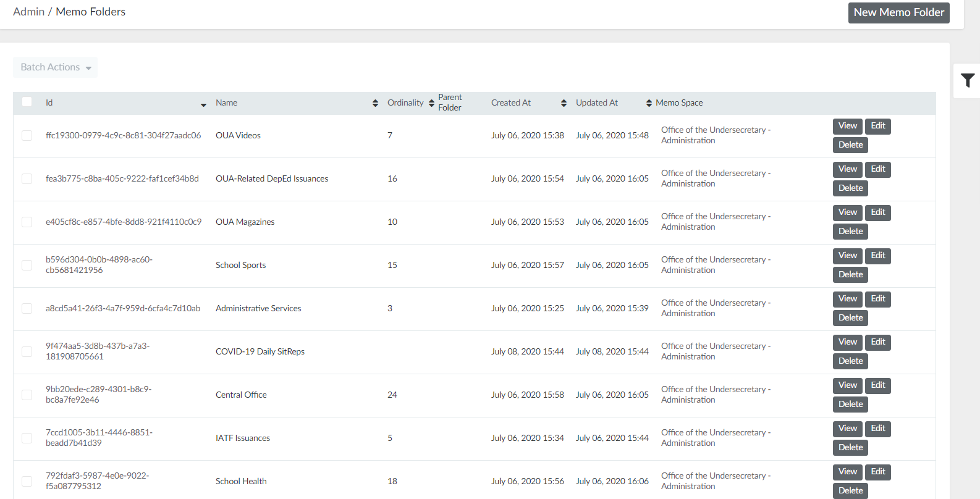The height and width of the screenshot is (499, 980).
Task: Toggle the select-all checkbox in header
Action: 27,102
